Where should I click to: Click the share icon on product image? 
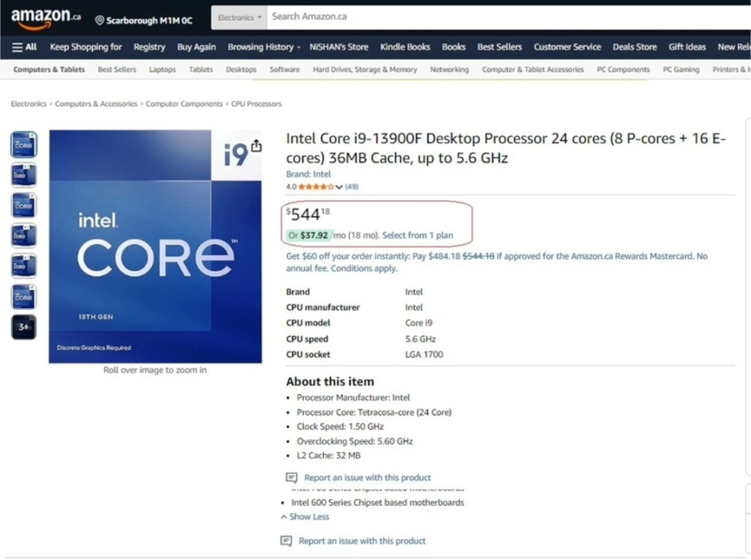[x=256, y=145]
